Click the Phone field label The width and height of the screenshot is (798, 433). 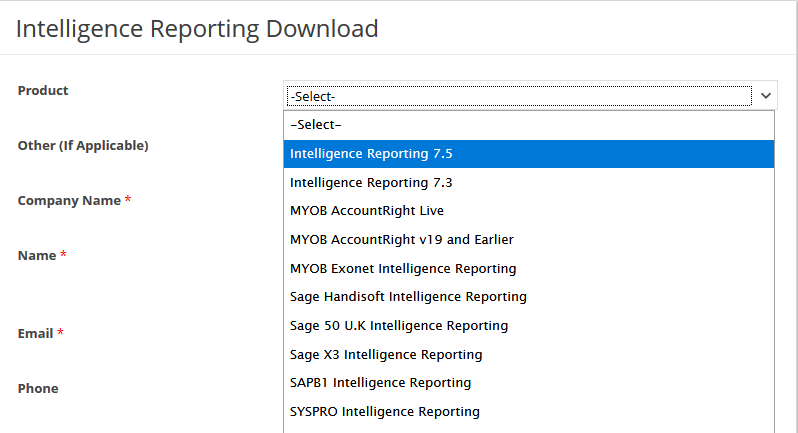tap(38, 388)
